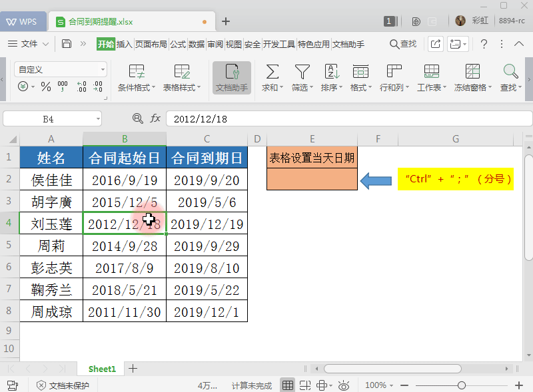
Task: Click the reading mode cross icon
Action: coord(322,385)
